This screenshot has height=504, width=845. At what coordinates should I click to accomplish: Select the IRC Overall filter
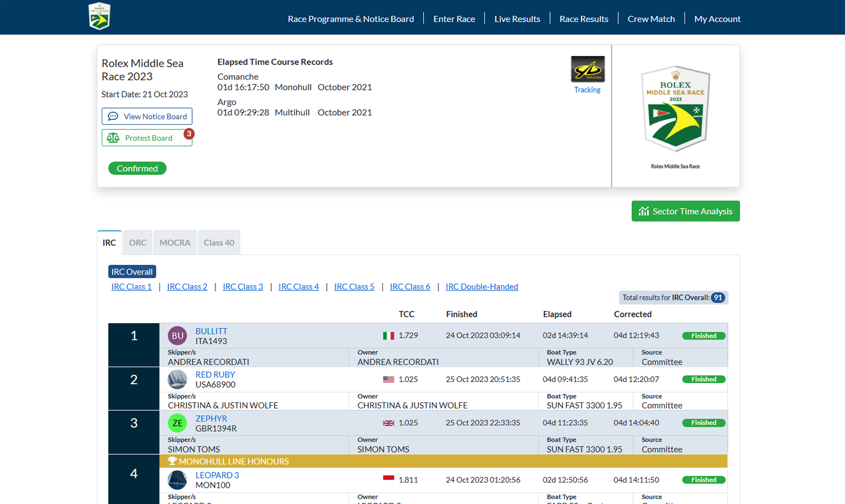point(132,272)
